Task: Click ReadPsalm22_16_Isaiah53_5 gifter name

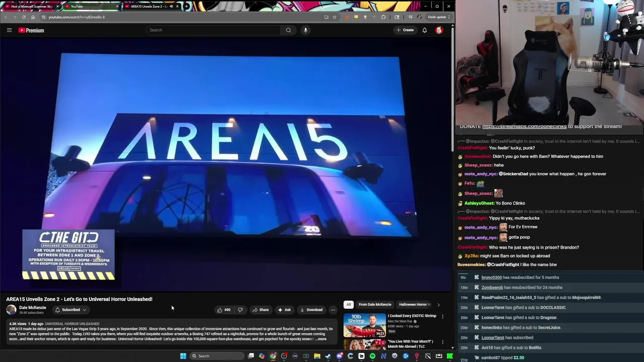Action: coord(510,298)
